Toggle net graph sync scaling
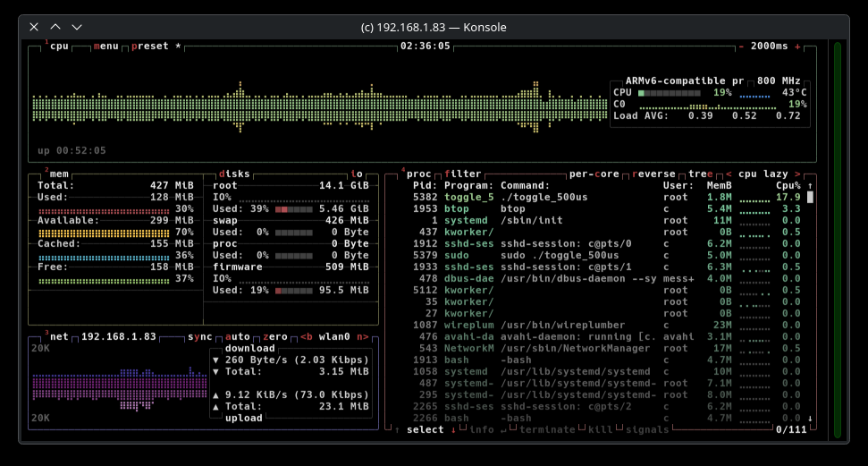This screenshot has width=868, height=466. click(199, 337)
